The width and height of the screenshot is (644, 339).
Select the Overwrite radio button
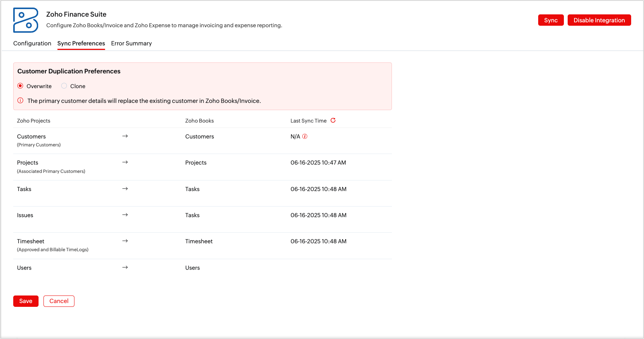pyautogui.click(x=20, y=86)
